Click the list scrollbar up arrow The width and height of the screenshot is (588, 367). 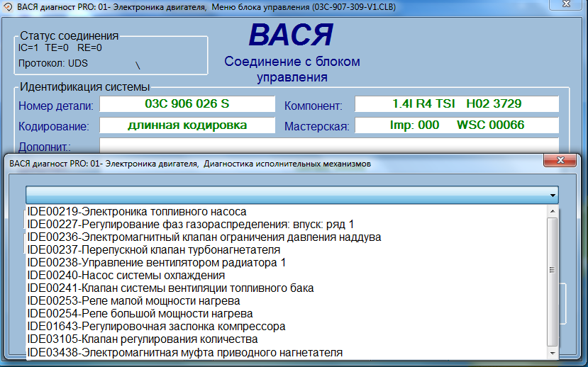coord(553,213)
